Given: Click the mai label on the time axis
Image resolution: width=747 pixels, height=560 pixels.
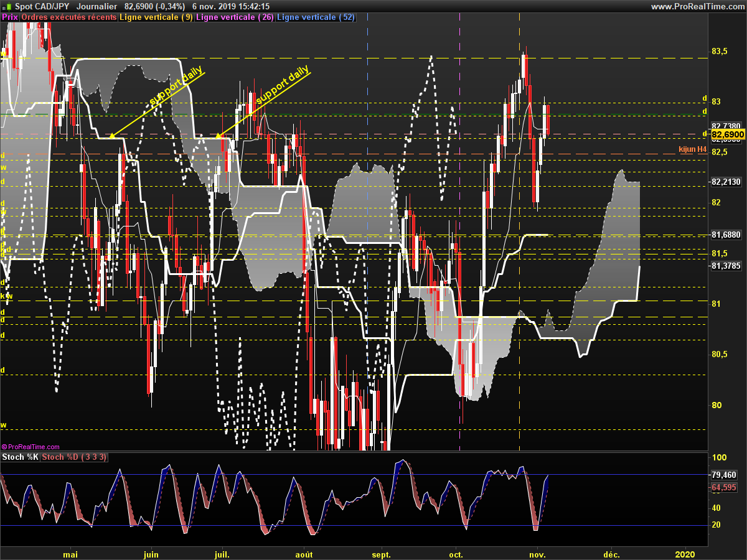Looking at the screenshot, I should pyautogui.click(x=70, y=554).
